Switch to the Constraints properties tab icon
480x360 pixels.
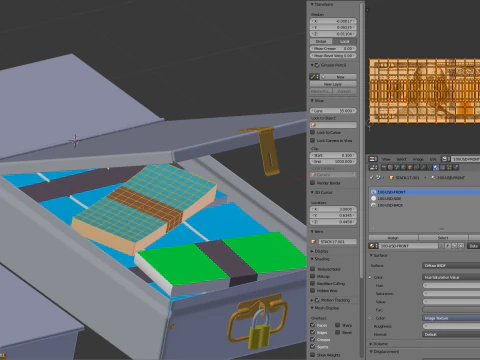click(x=416, y=167)
